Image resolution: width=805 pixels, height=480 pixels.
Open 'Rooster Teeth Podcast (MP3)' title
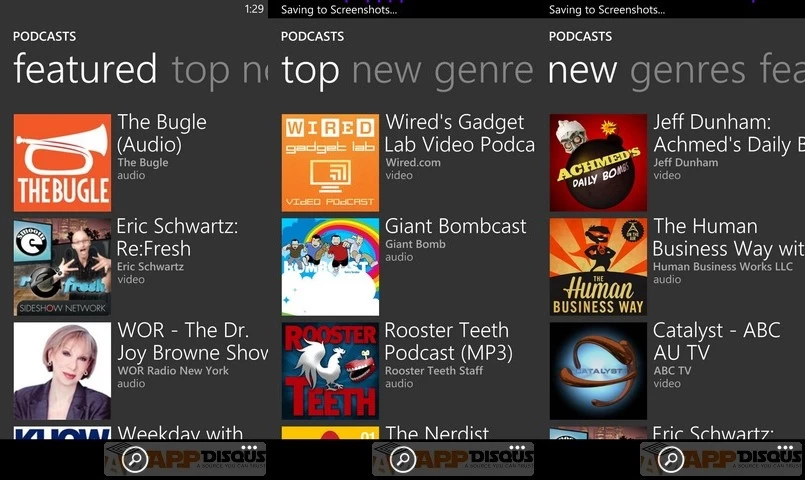(x=448, y=341)
